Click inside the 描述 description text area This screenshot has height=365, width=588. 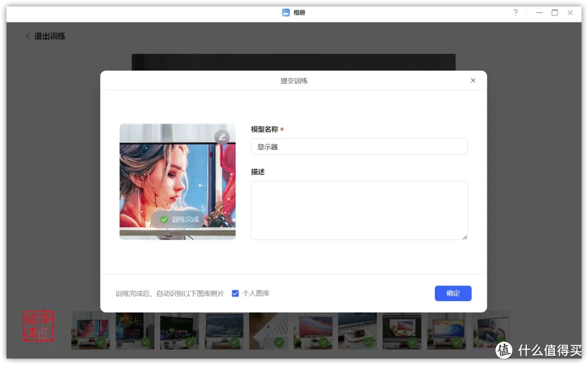pyautogui.click(x=359, y=210)
